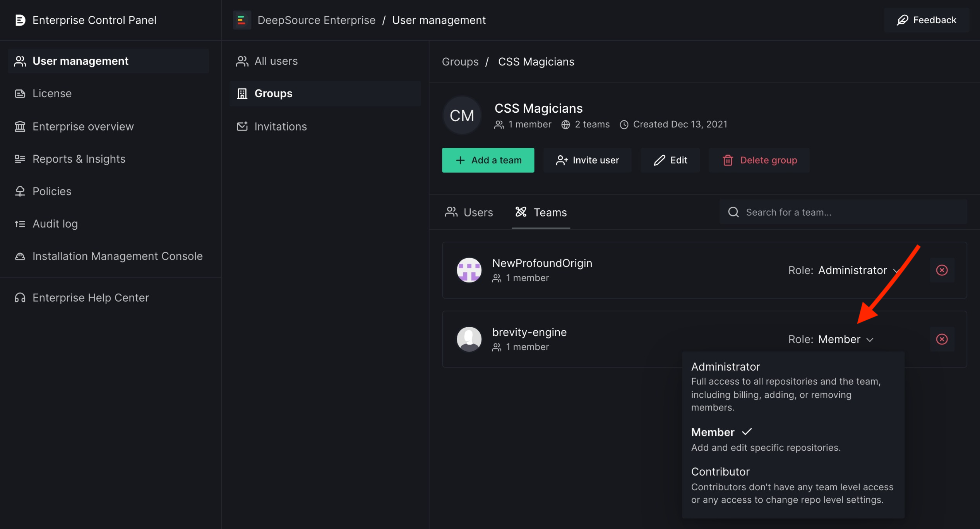This screenshot has width=980, height=529.
Task: Click the Policies anchor icon
Action: coord(20,191)
